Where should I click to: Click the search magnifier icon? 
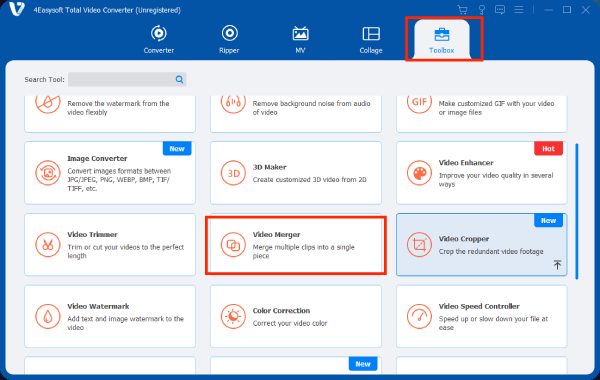coord(179,80)
